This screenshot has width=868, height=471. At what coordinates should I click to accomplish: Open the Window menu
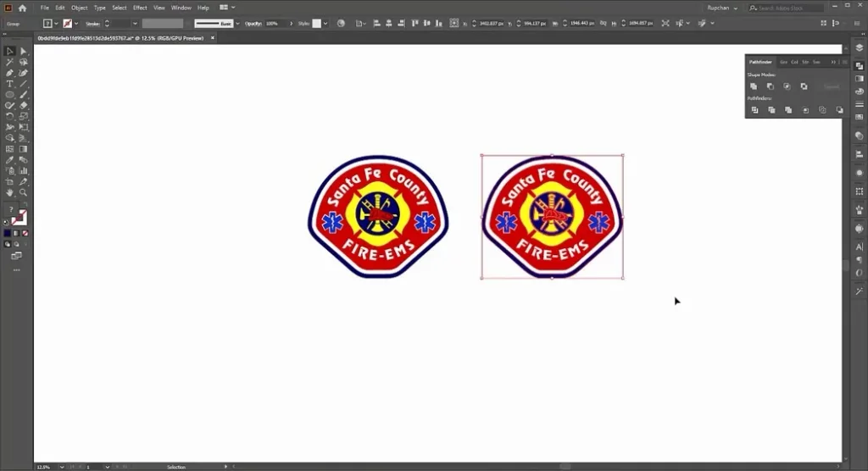[x=181, y=8]
